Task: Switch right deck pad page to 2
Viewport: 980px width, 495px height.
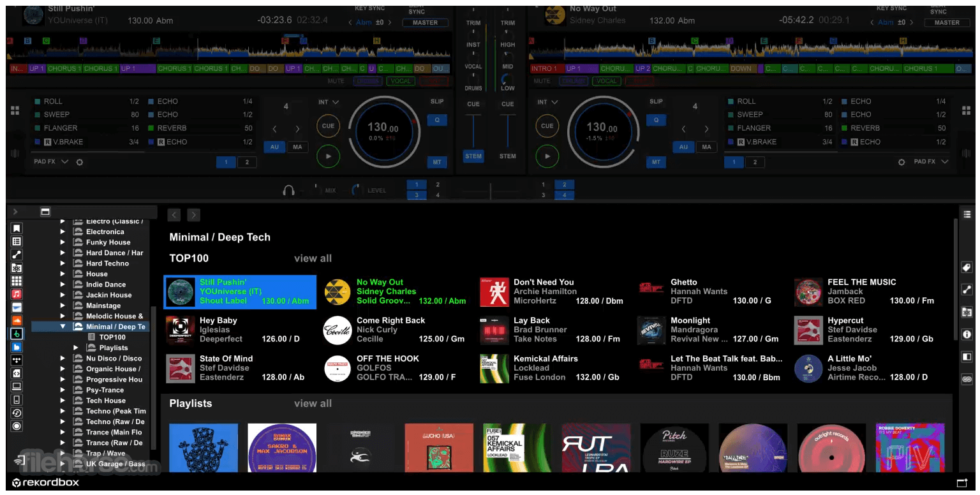Action: coord(755,162)
